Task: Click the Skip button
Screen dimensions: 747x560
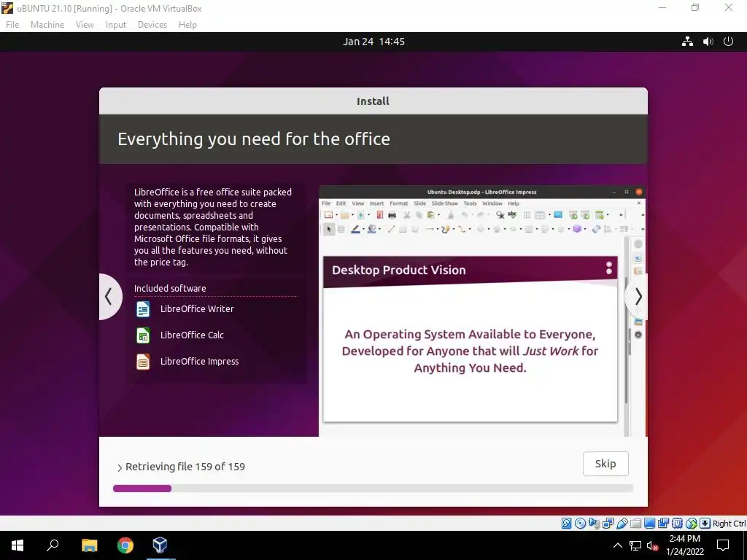Action: (605, 463)
